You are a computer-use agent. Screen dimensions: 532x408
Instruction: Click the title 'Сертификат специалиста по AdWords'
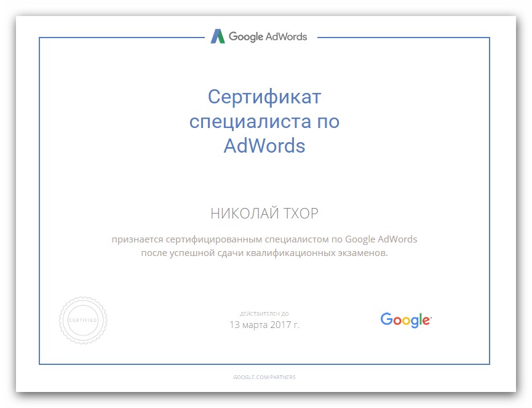[x=264, y=121]
